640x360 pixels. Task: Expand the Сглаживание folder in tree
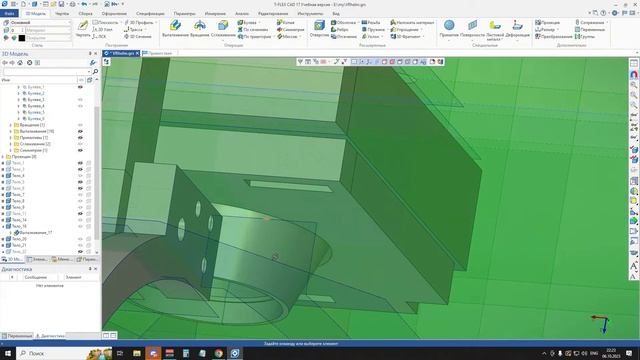[x=11, y=144]
